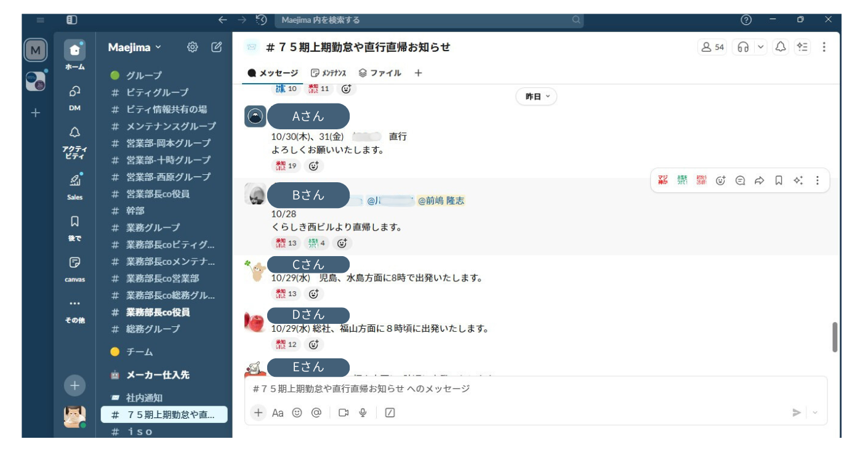Screen dimensions: 868x463
Task: Open workspace preferences gear icon
Action: (x=193, y=47)
